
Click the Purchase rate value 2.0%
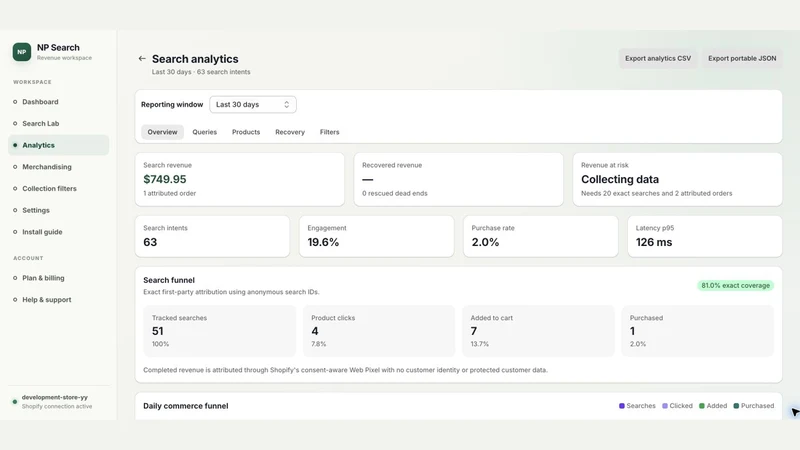click(x=485, y=242)
